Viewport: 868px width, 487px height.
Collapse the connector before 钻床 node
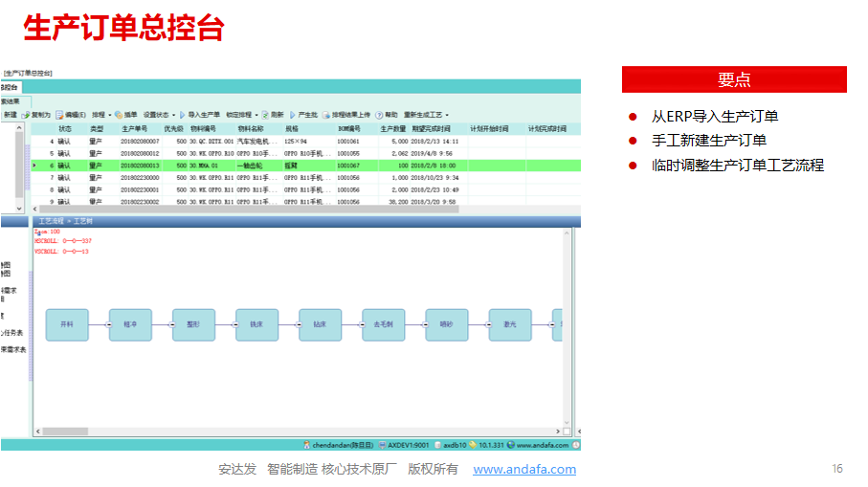(299, 325)
